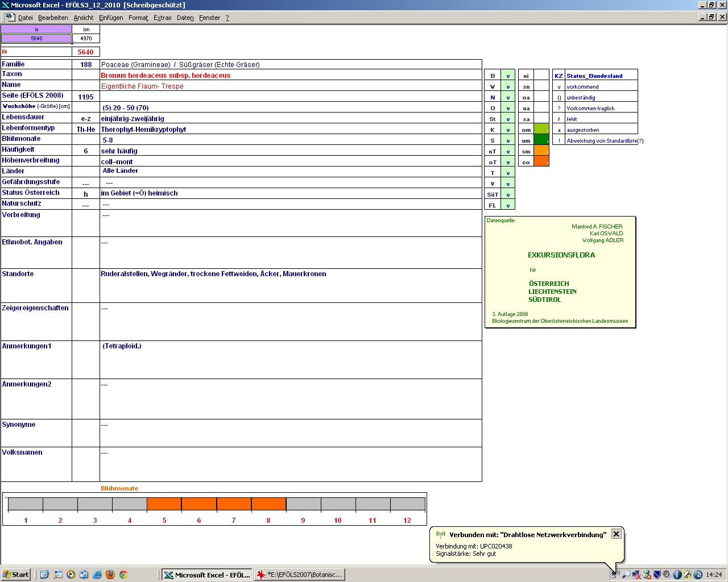Image resolution: width=728 pixels, height=582 pixels.
Task: Open the Datei menu
Action: [26, 18]
